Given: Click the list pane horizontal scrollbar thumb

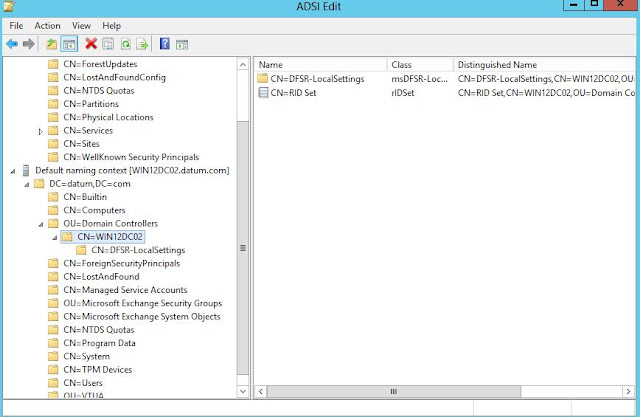Looking at the screenshot, I should [394, 391].
